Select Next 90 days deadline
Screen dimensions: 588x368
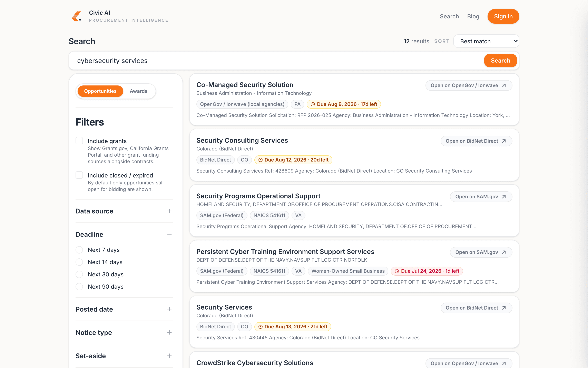(x=79, y=287)
